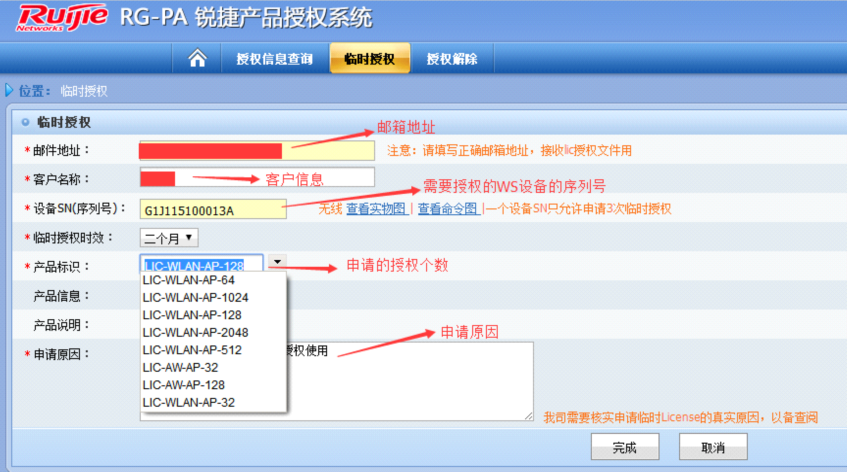The image size is (848, 472).
Task: Choose LIC-WLAN-AP-2048 option
Action: (x=213, y=333)
